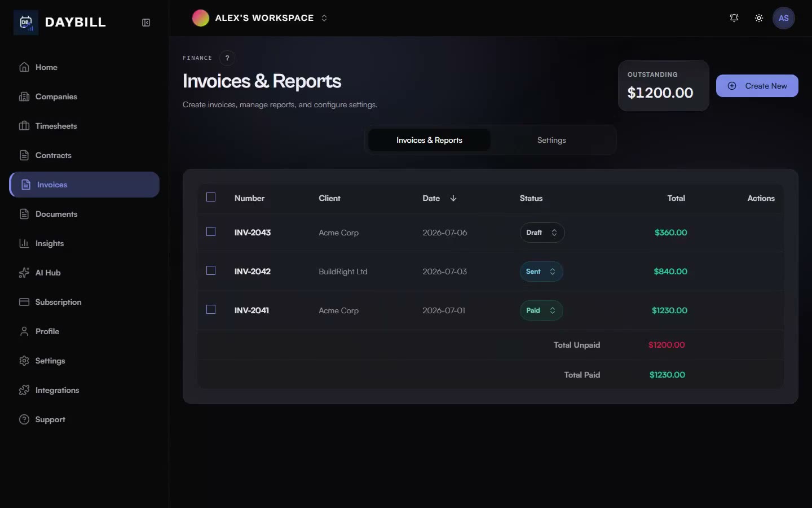Viewport: 812px width, 508px height.
Task: Switch to the Settings tab
Action: click(x=551, y=140)
